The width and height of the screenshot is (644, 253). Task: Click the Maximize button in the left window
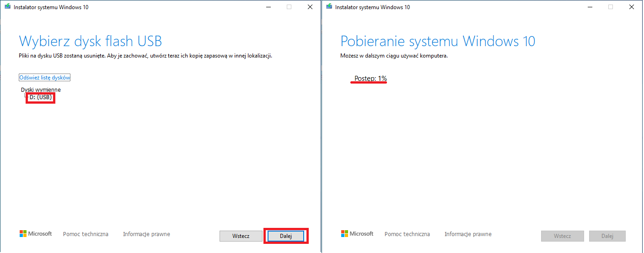[289, 7]
